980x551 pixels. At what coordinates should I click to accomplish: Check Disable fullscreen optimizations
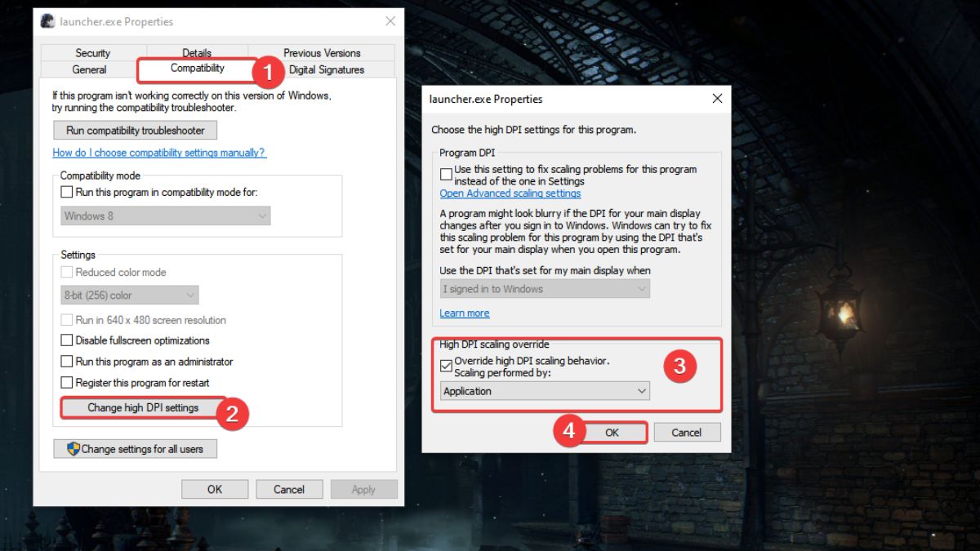(x=68, y=340)
